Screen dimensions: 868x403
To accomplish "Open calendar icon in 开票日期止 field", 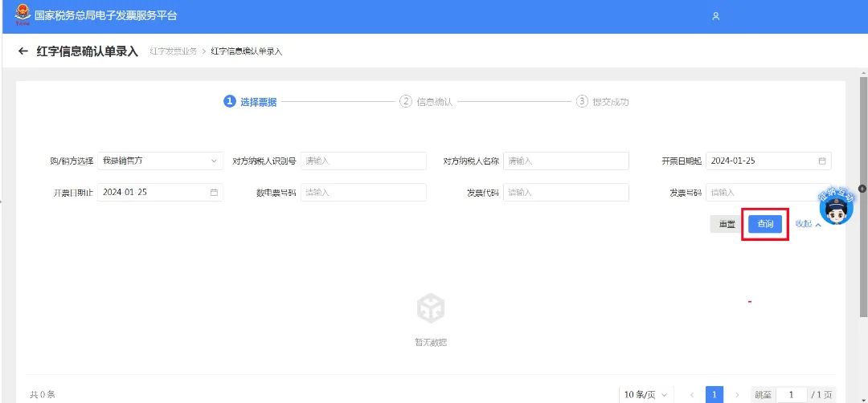I will 214,193.
